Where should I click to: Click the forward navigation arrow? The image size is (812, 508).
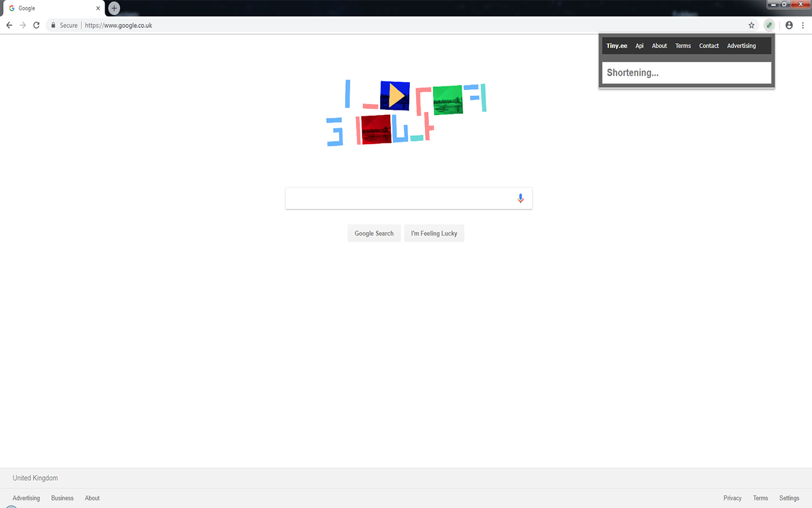pos(23,25)
